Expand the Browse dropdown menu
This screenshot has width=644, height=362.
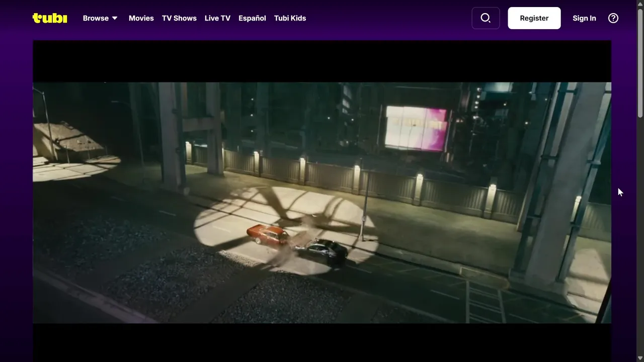[100, 18]
